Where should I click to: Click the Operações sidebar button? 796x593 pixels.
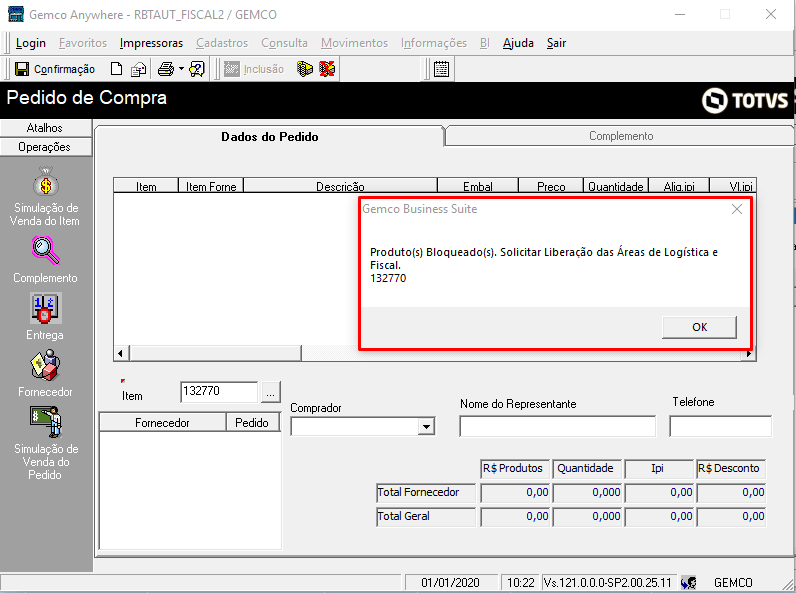(45, 147)
